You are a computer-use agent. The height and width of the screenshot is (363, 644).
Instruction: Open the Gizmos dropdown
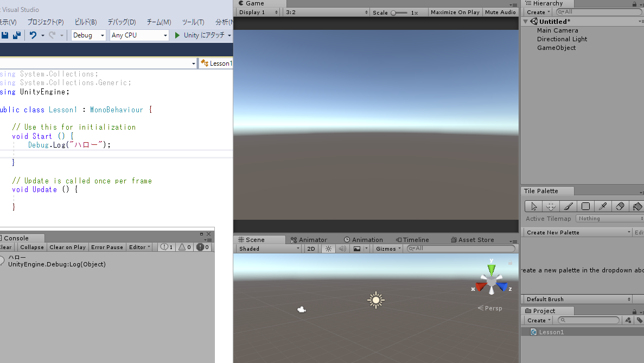(388, 249)
